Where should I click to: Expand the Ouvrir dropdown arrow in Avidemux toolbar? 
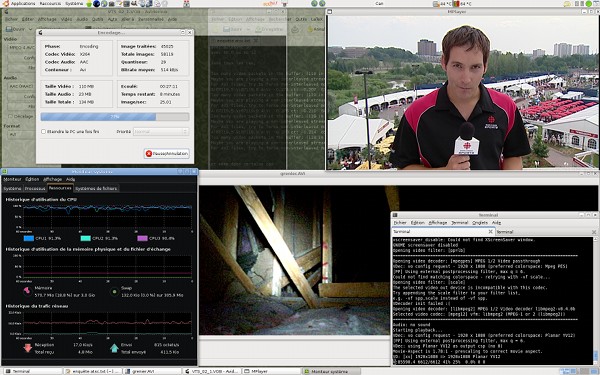(x=30, y=29)
